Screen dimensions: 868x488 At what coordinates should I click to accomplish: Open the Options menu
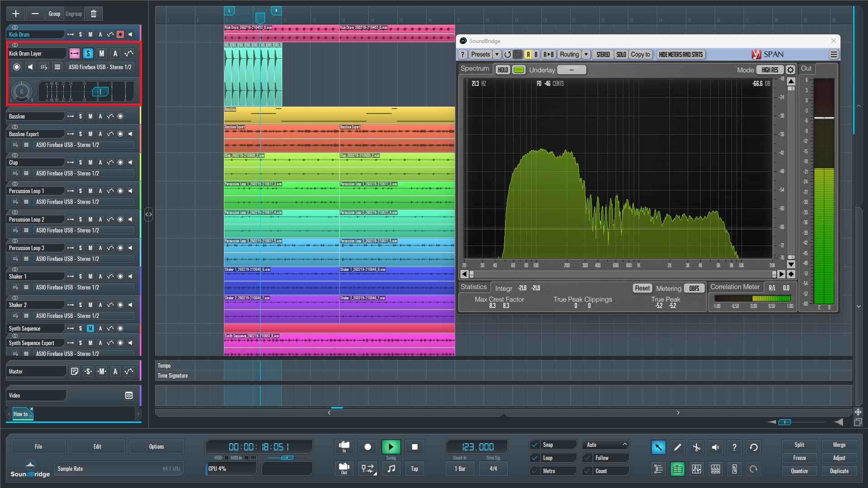click(157, 446)
